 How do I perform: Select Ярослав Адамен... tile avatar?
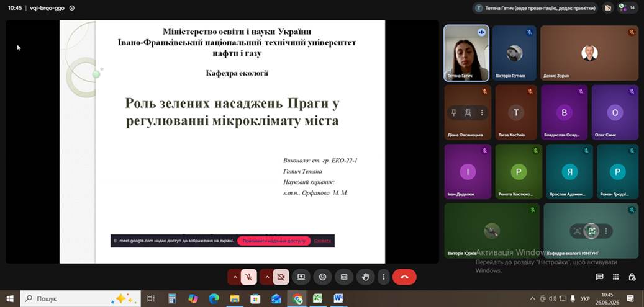[569, 172]
